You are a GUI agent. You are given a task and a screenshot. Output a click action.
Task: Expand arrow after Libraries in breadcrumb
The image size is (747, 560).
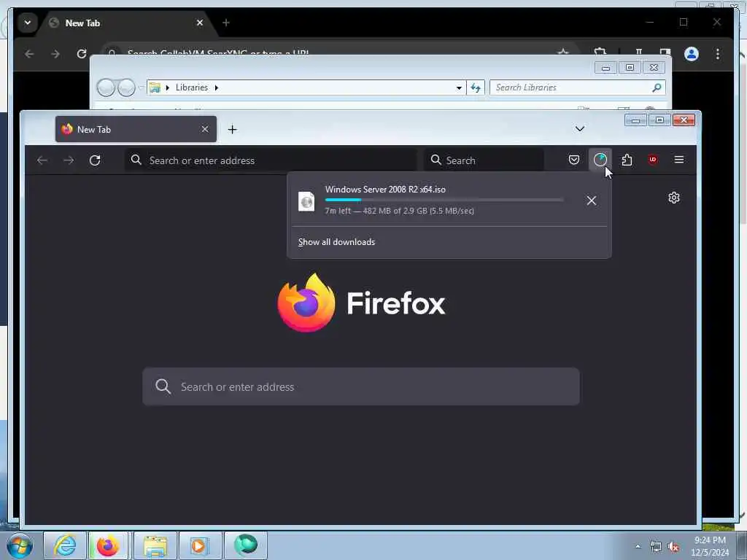[x=216, y=87]
